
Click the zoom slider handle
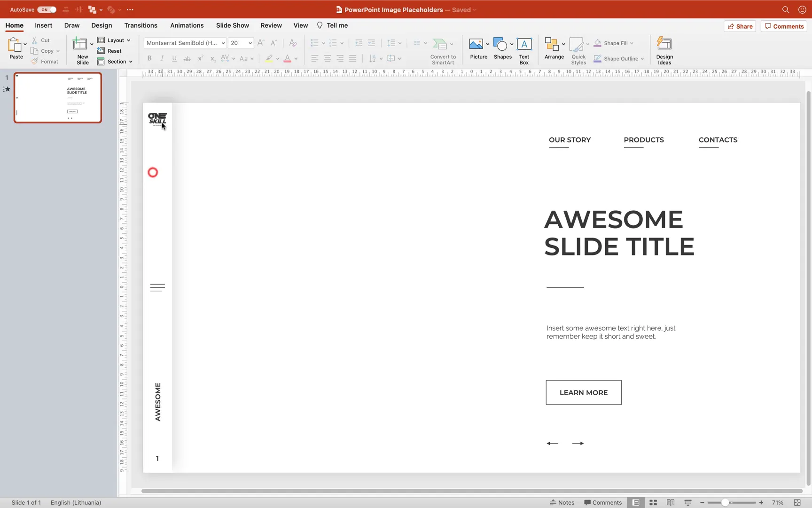click(725, 502)
